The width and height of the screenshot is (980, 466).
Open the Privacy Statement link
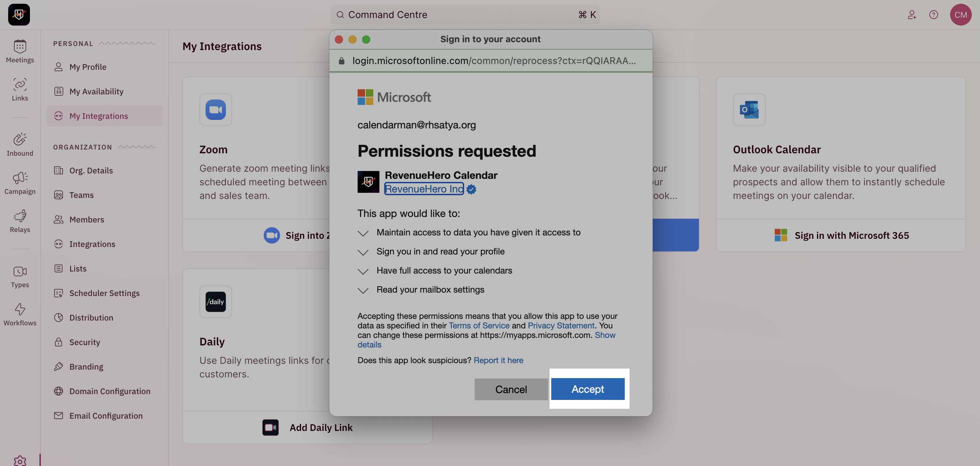pyautogui.click(x=561, y=326)
